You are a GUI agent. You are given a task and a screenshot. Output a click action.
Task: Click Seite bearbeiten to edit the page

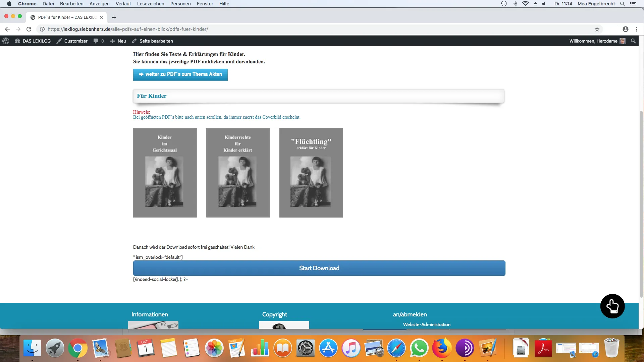153,41
